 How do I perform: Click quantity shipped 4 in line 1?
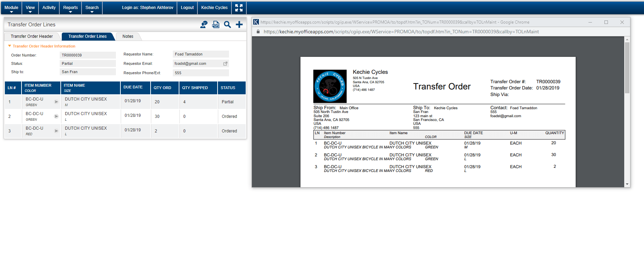pyautogui.click(x=184, y=102)
